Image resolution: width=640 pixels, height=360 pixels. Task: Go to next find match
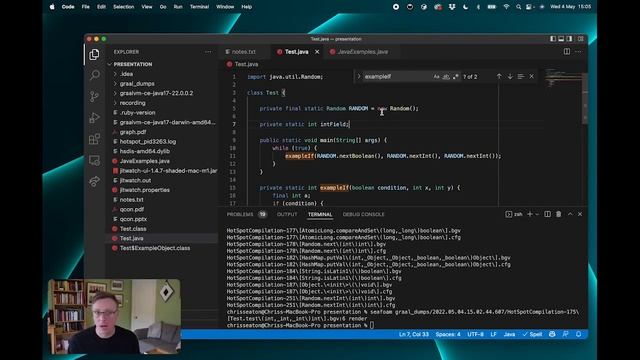(510, 76)
